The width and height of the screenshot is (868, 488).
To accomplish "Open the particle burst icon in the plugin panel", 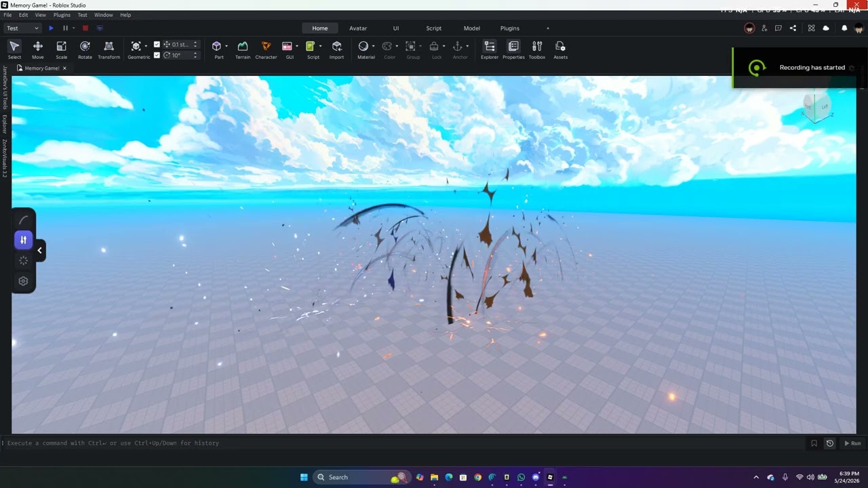I will (x=23, y=260).
